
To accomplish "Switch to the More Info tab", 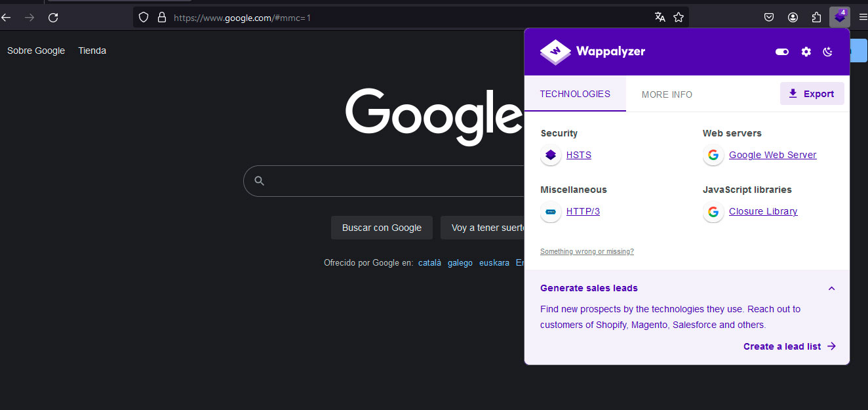I will point(667,94).
